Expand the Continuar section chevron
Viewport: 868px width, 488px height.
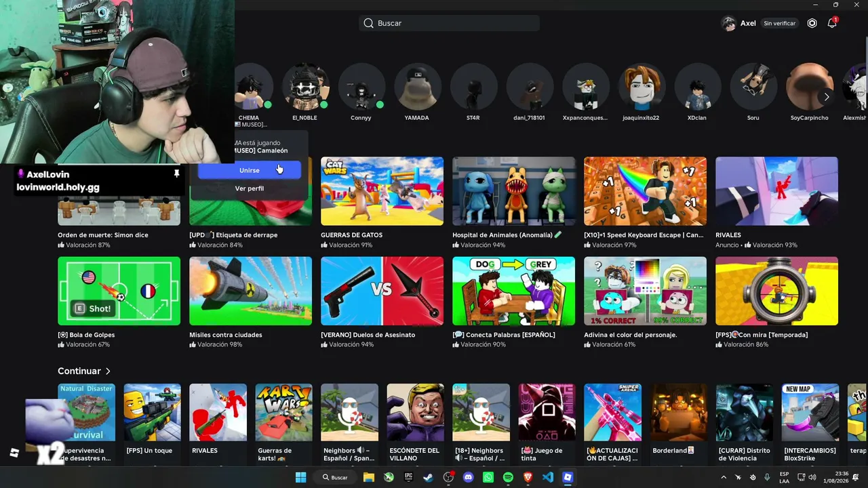(108, 371)
